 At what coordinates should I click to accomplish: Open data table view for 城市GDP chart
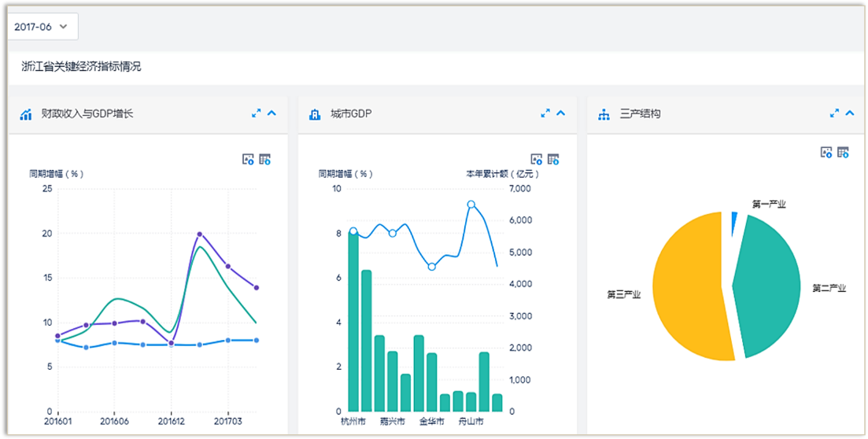tap(553, 159)
